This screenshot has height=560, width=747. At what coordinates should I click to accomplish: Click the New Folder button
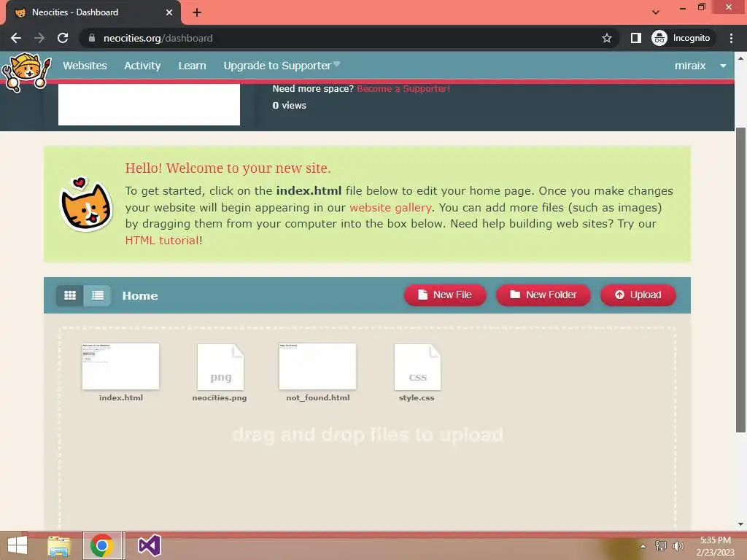[x=543, y=295]
